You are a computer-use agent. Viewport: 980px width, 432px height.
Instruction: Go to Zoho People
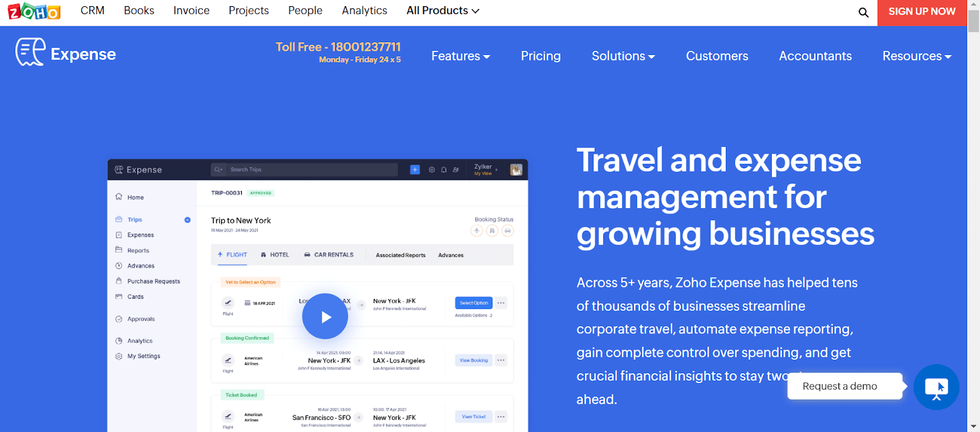(x=305, y=10)
